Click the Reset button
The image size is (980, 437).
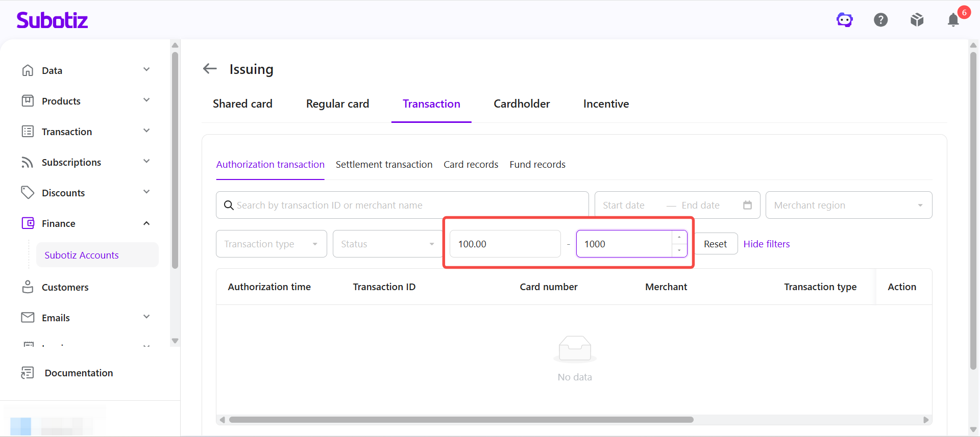(715, 244)
